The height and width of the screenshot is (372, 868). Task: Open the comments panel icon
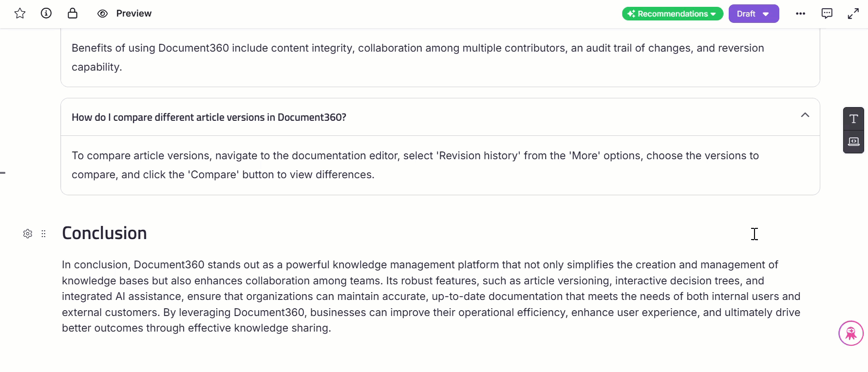tap(827, 14)
